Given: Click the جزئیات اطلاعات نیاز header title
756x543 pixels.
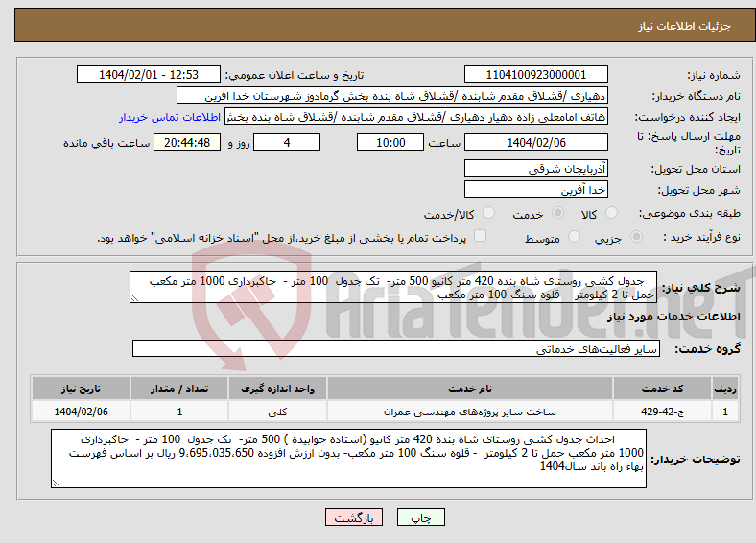Looking at the screenshot, I should [x=685, y=26].
